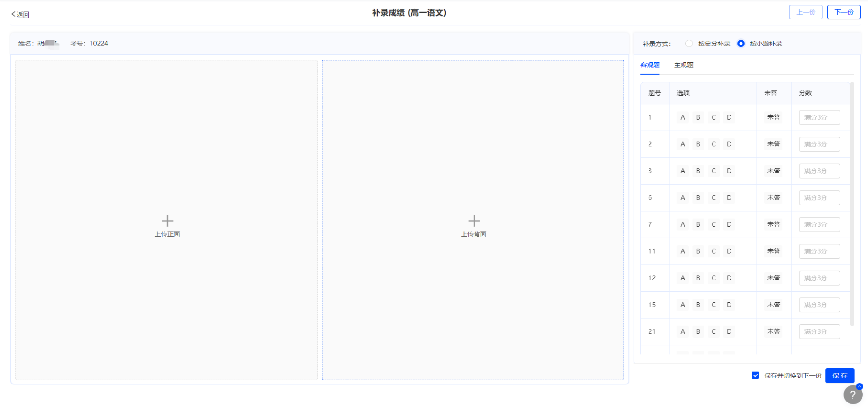Click the 考号 10224 text
The width and height of the screenshot is (868, 411).
coord(89,44)
